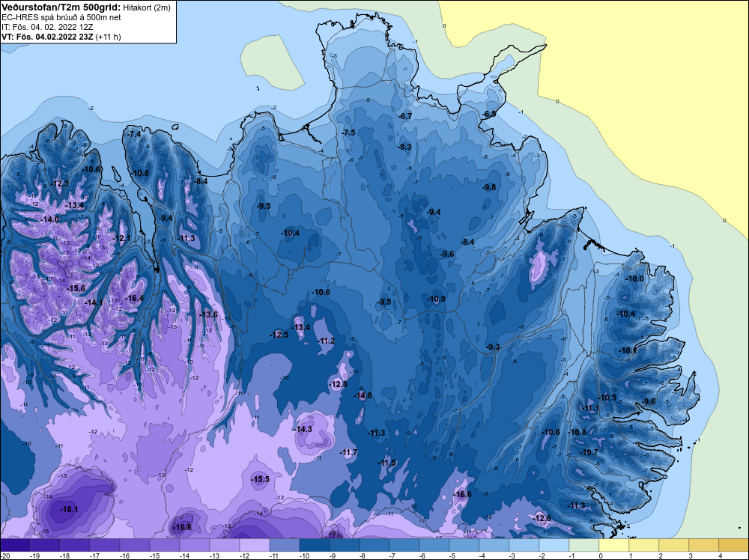The width and height of the screenshot is (749, 560).
Task: Click the -14.0 temperature label
Action: pyautogui.click(x=51, y=219)
